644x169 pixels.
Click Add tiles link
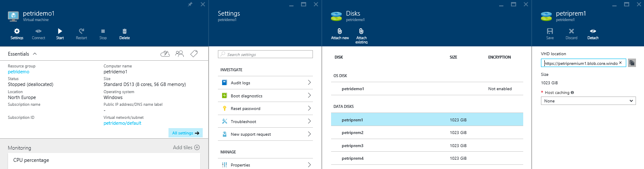186,148
